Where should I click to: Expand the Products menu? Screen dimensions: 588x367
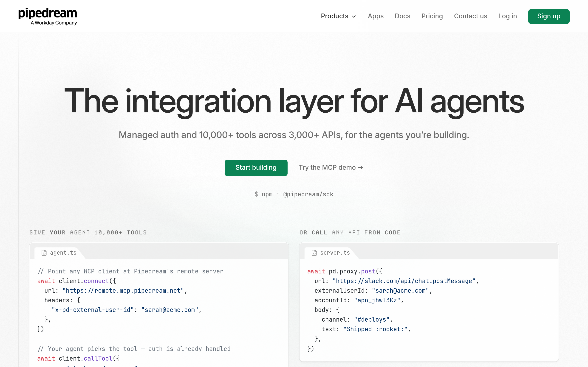(x=338, y=16)
